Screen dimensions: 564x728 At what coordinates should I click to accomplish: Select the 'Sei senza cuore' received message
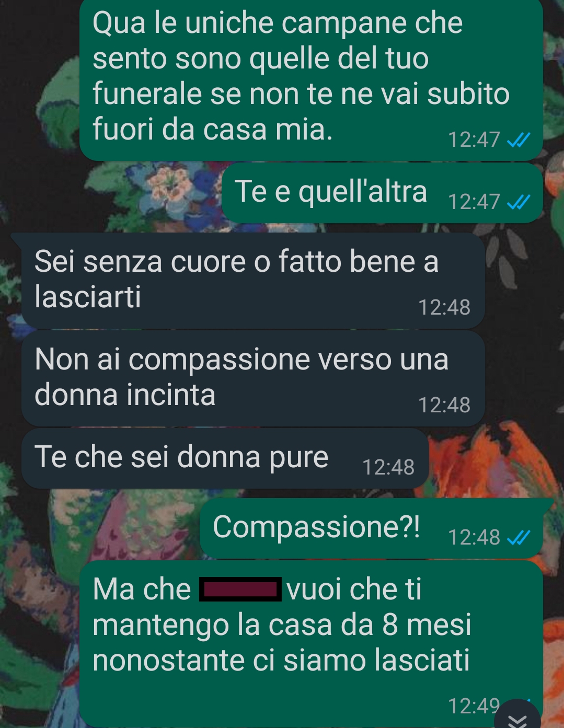(253, 281)
